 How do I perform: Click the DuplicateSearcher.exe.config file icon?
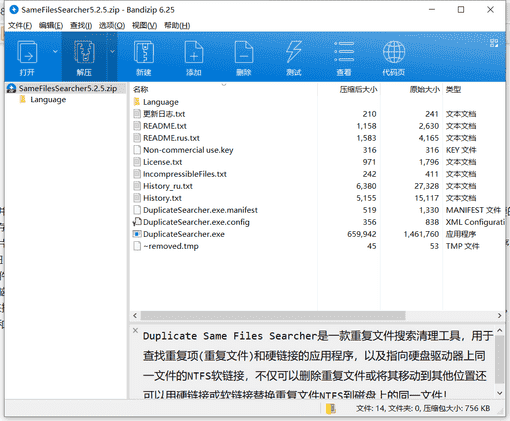coord(137,222)
